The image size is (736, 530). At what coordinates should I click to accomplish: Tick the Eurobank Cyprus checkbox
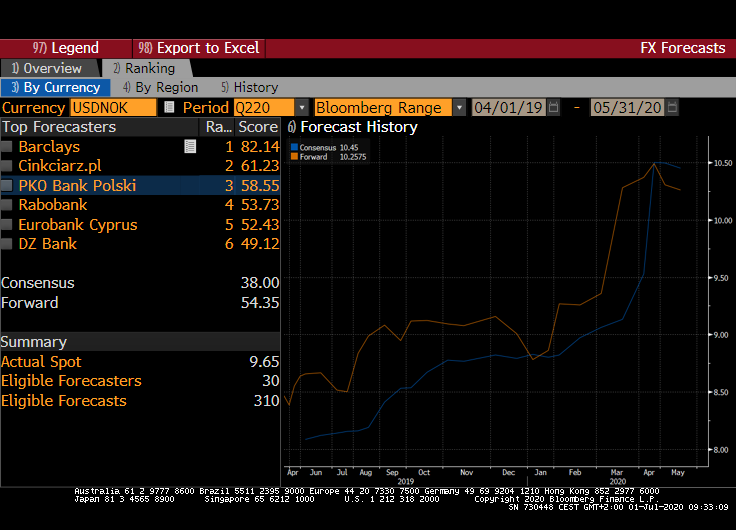(8, 225)
